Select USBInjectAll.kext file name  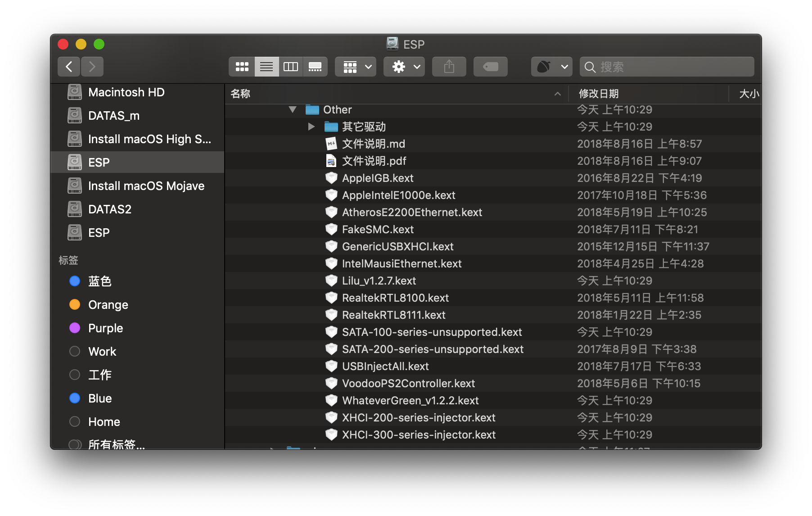pos(385,366)
